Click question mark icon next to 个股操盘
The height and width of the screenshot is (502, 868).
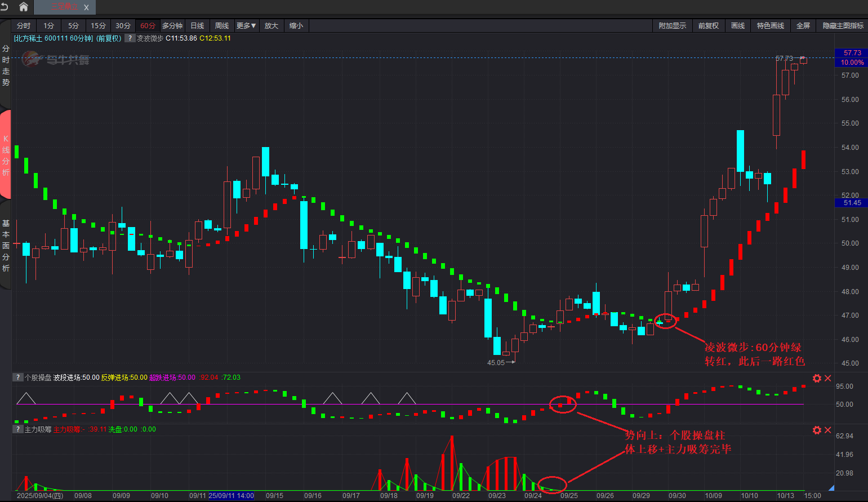pos(18,377)
